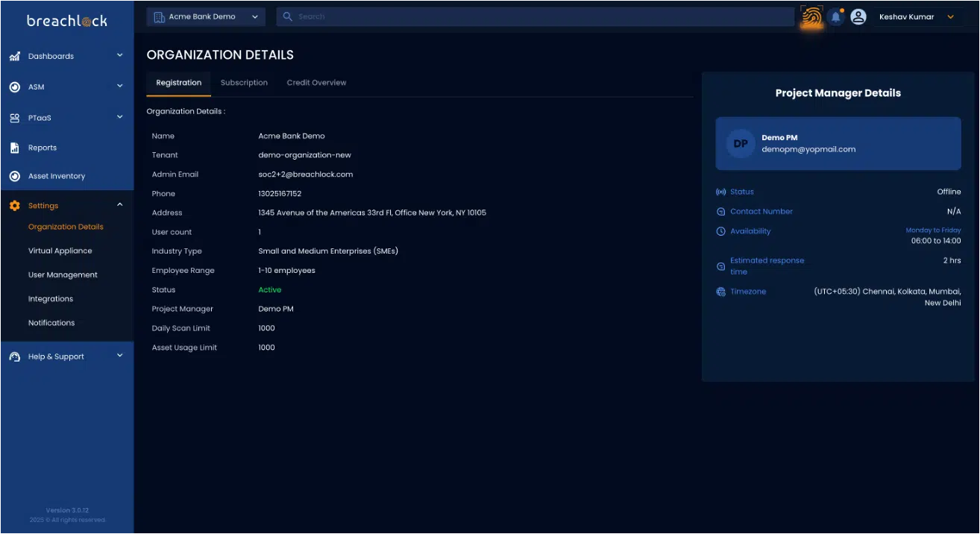Expand the Dashboards menu chevron

(x=120, y=55)
